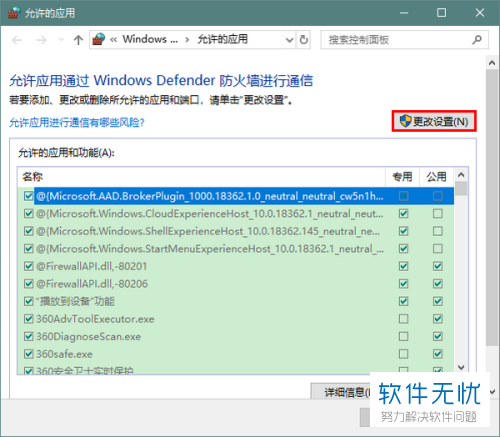Open 允许应用进行通信有哪些风险 link

[77, 123]
